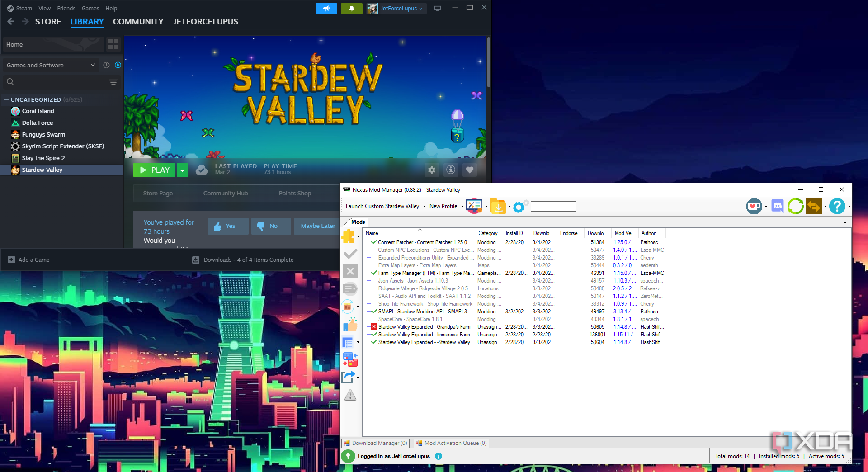The height and width of the screenshot is (472, 868).
Task: Open Steam notifications bell
Action: coord(351,9)
